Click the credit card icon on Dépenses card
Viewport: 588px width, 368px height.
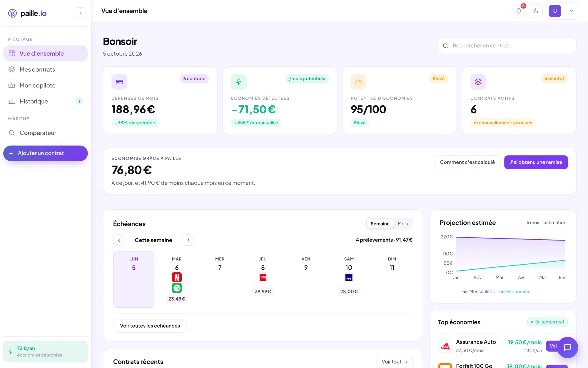(x=119, y=82)
